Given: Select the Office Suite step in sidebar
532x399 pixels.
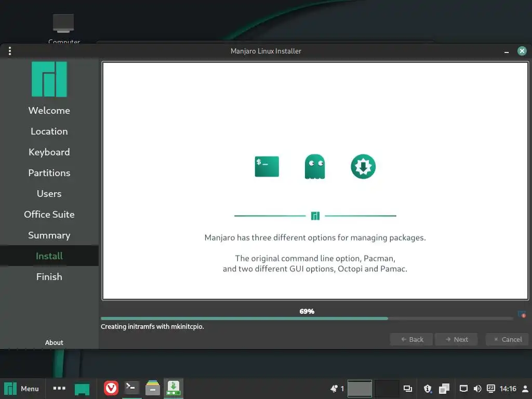Looking at the screenshot, I should 49,215.
